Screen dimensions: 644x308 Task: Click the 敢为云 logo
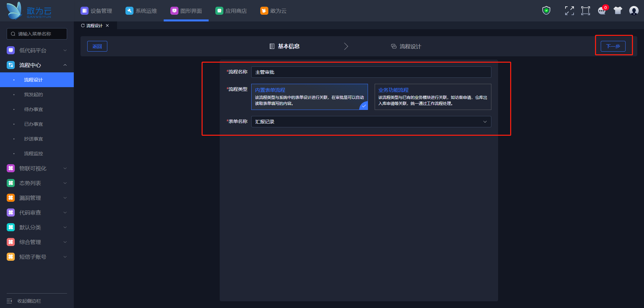tap(29, 11)
